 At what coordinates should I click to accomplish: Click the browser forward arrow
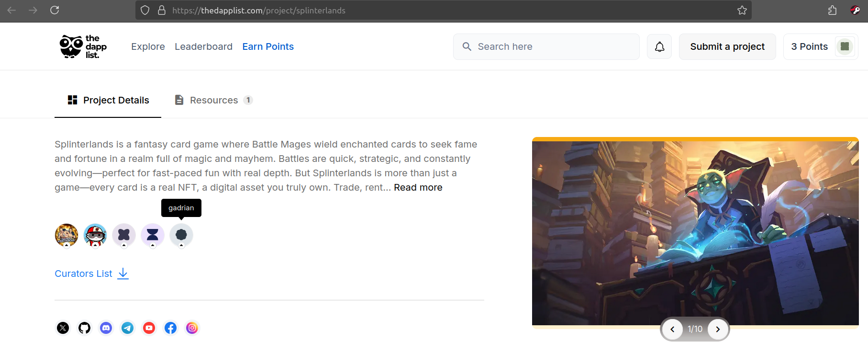(x=33, y=10)
